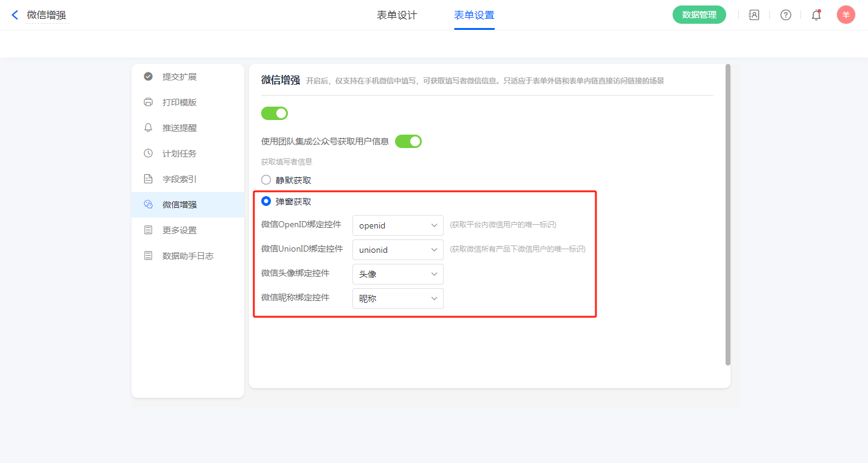Open the contacts icon in header
The image size is (868, 463).
(x=754, y=15)
